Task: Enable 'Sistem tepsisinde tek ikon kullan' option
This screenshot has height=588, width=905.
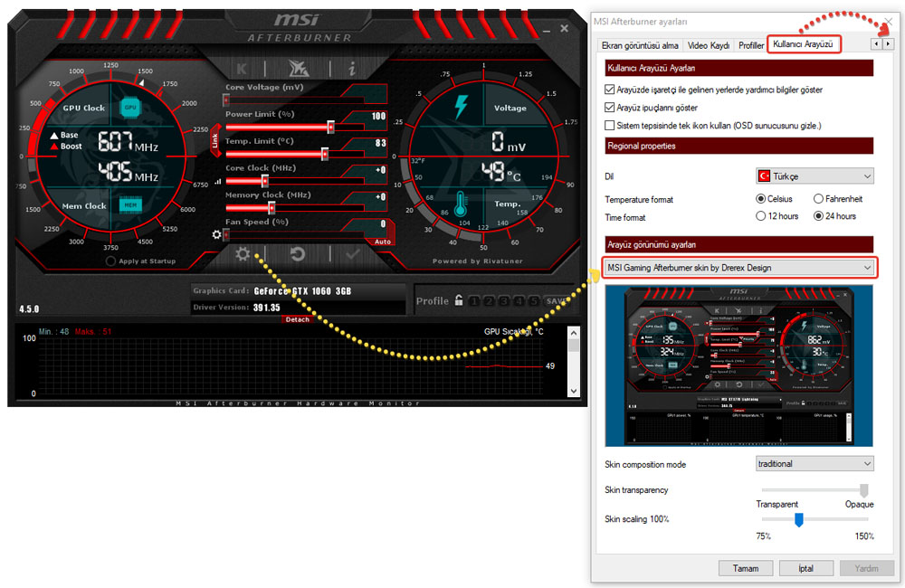Action: point(609,125)
